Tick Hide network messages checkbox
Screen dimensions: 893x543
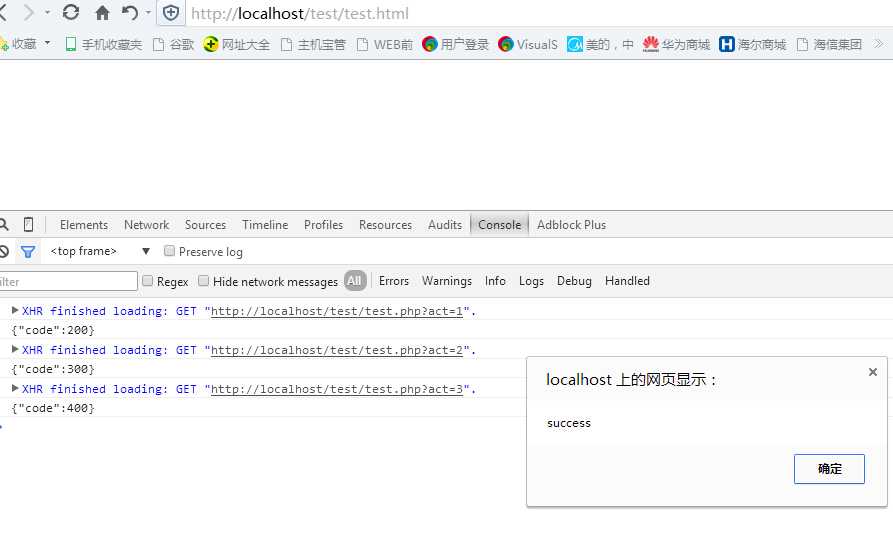[203, 280]
